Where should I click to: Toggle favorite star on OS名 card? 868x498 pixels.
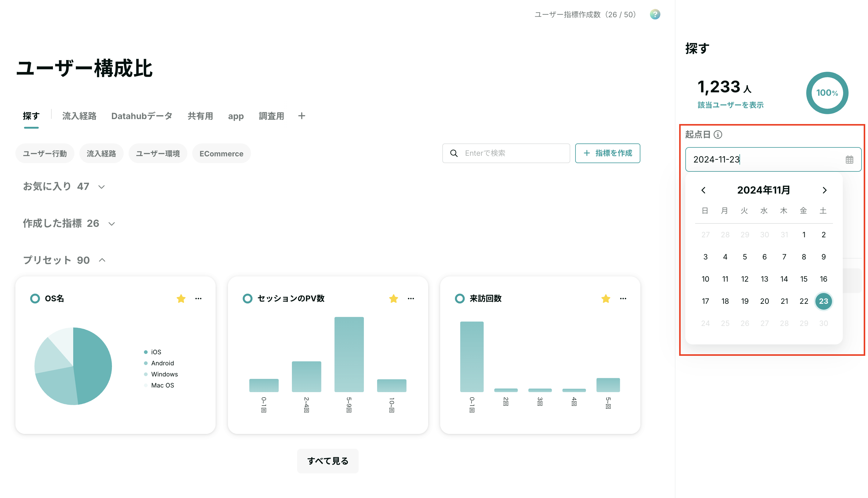pos(181,299)
